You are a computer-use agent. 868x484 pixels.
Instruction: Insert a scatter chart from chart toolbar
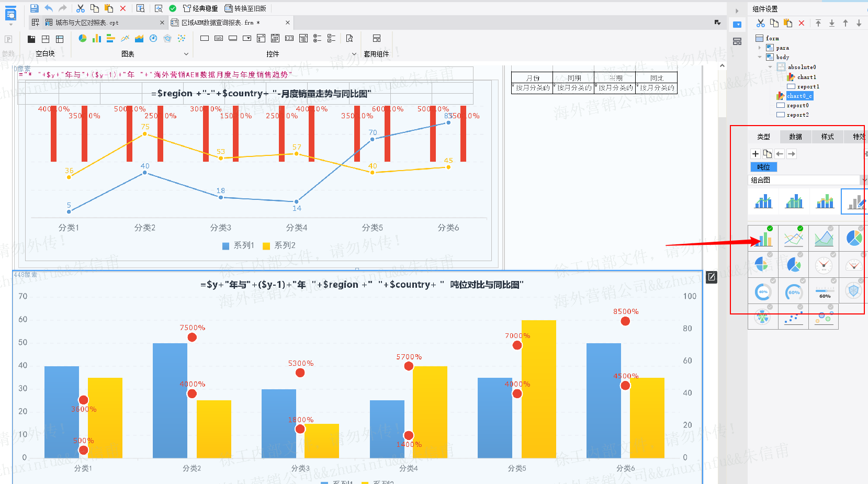click(182, 38)
